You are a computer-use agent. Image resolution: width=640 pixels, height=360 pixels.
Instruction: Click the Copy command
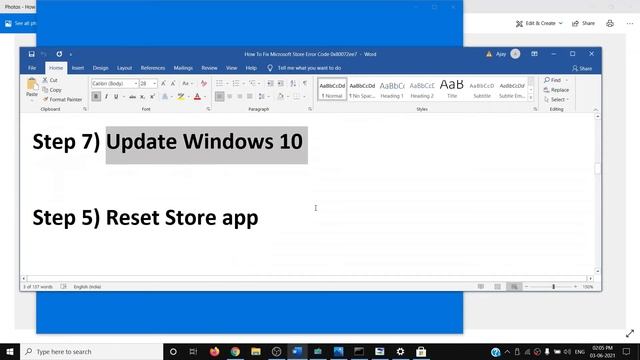(52, 90)
